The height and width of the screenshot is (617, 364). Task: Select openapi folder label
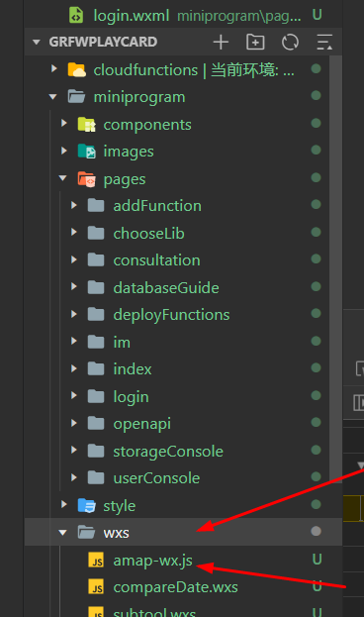point(141,424)
